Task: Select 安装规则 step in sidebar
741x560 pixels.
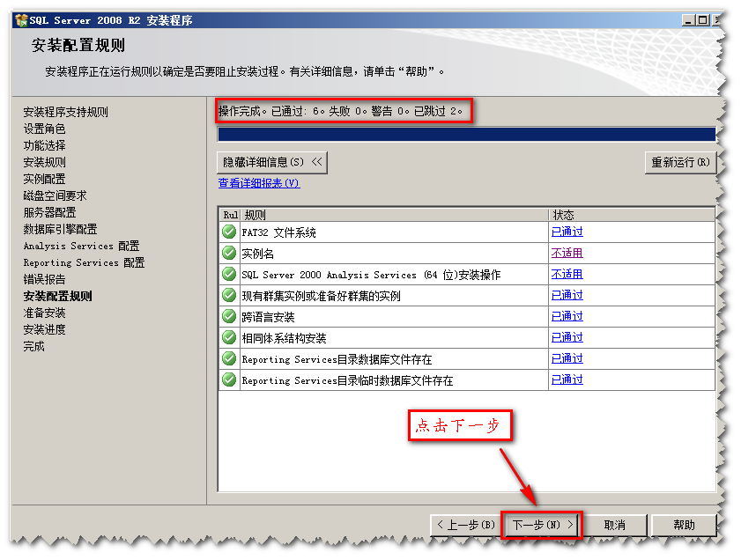Action: coord(44,162)
